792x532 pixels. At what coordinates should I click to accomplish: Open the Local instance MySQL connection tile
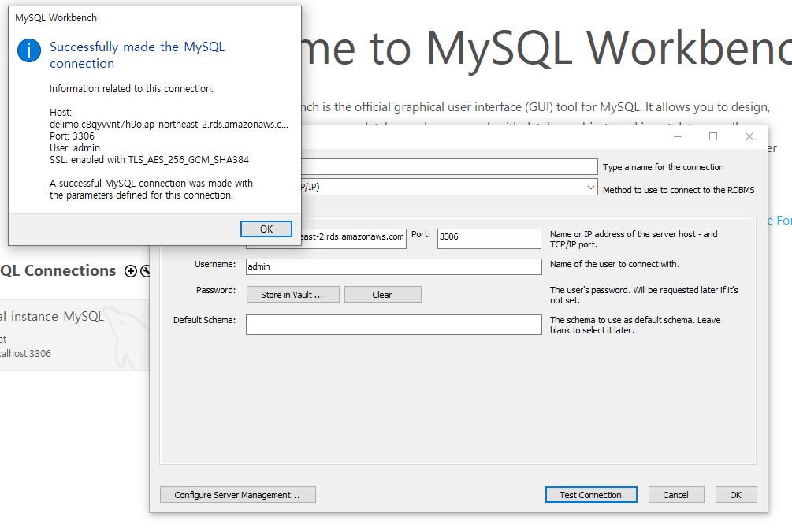click(74, 336)
